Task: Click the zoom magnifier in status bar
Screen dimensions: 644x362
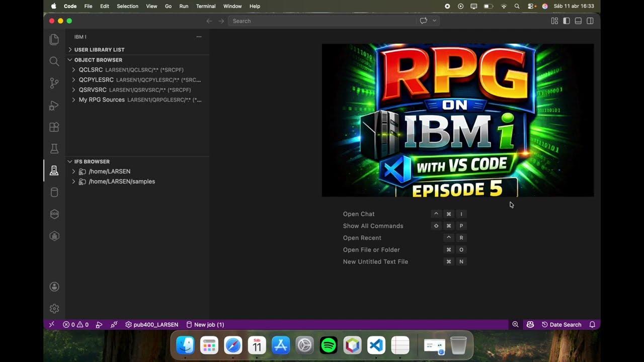Action: click(x=515, y=325)
